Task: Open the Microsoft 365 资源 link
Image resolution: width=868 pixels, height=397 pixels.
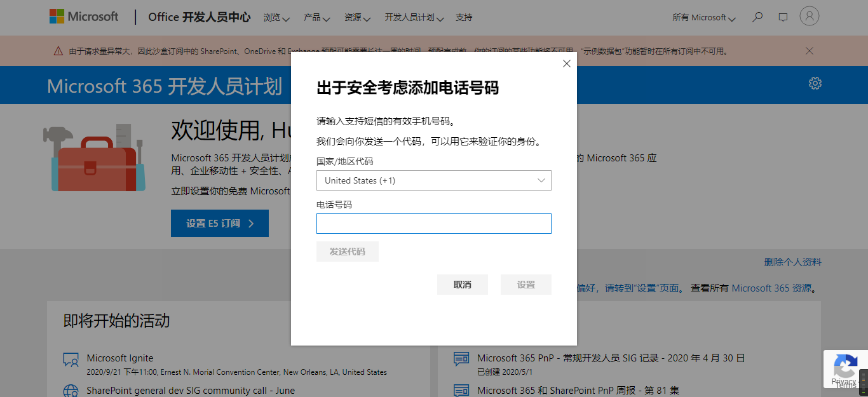Action: pos(771,288)
